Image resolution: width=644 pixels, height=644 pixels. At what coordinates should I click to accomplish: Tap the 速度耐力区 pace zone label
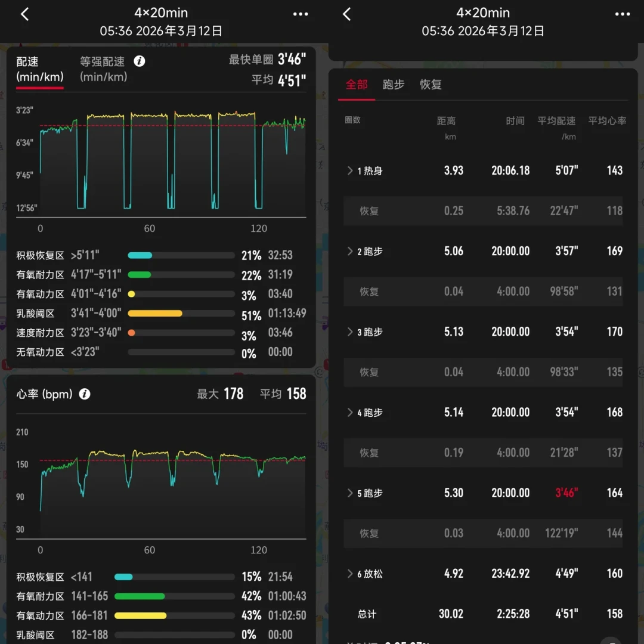point(40,333)
